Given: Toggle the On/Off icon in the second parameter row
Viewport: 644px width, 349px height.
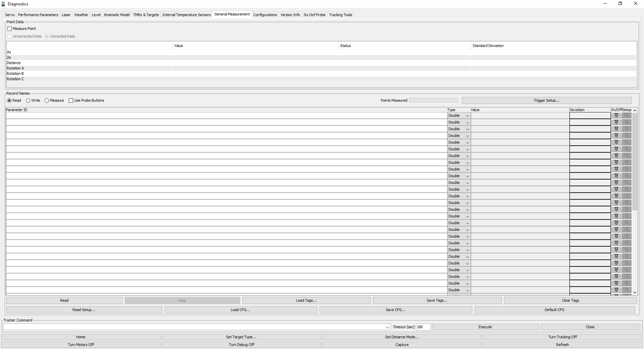Looking at the screenshot, I should 616,122.
